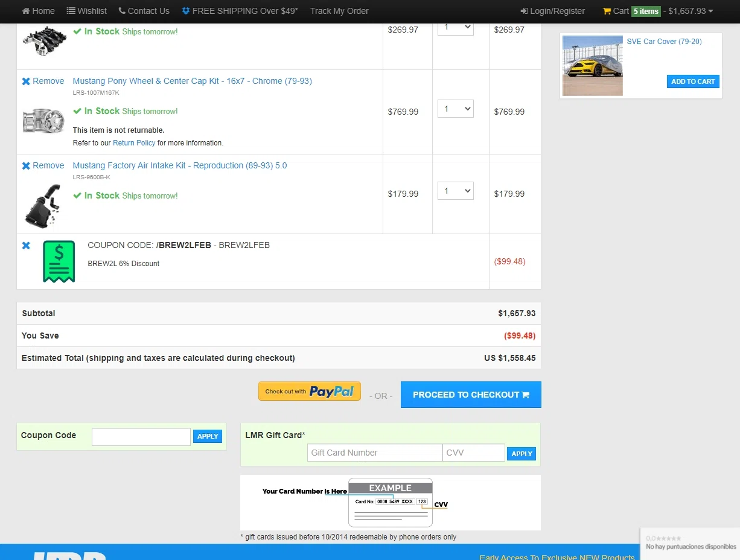This screenshot has height=560, width=740.
Task: Apply the coupon code
Action: (x=208, y=436)
